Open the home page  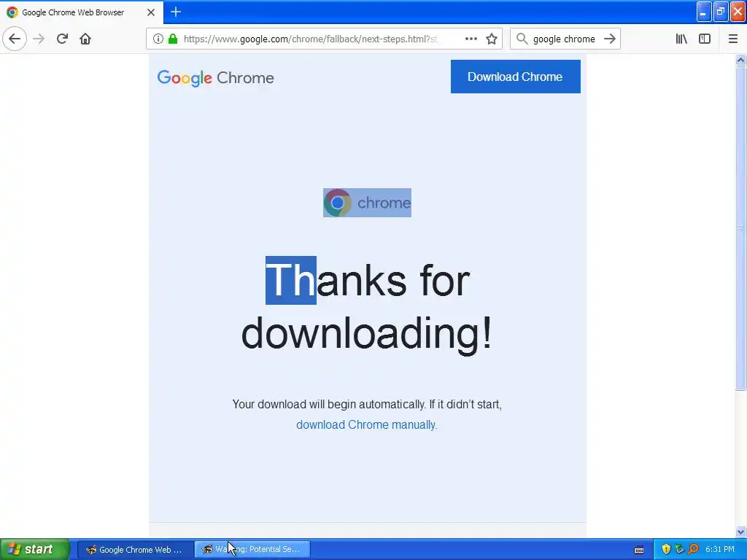click(85, 39)
